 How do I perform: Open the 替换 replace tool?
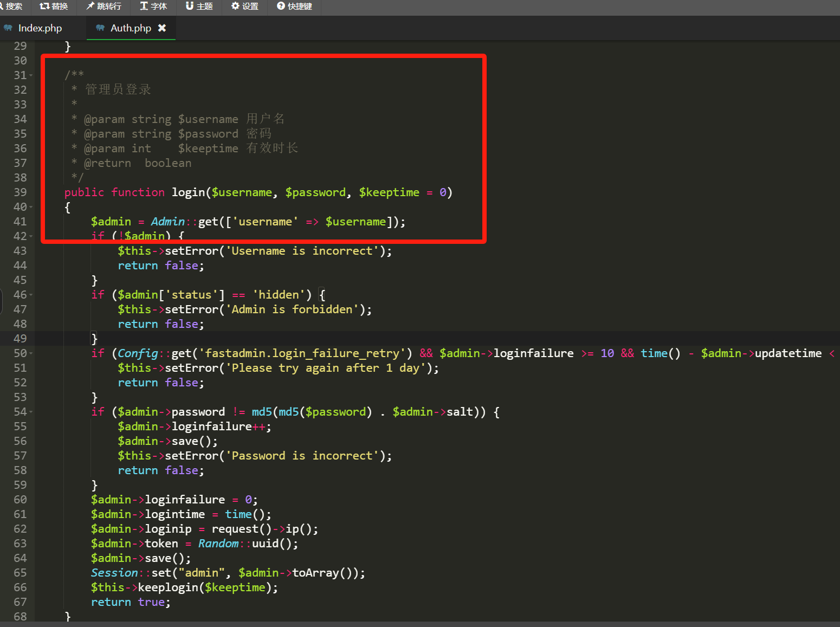54,6
